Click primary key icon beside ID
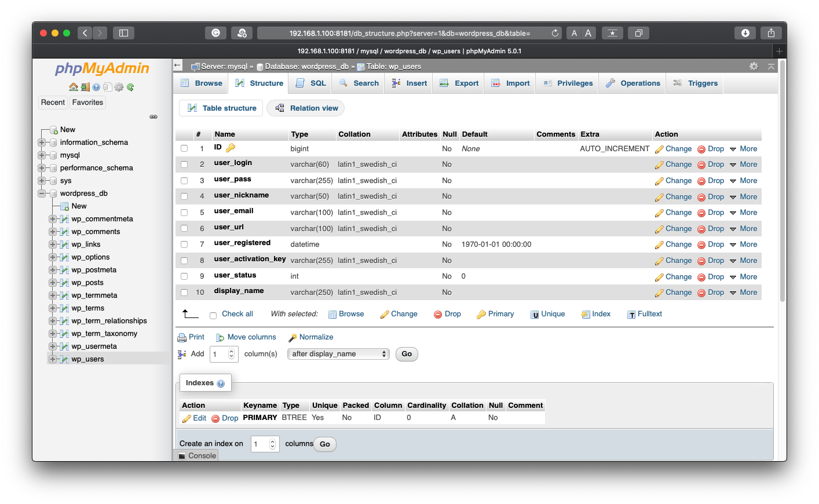Screen dimensions: 819x504 pos(231,148)
